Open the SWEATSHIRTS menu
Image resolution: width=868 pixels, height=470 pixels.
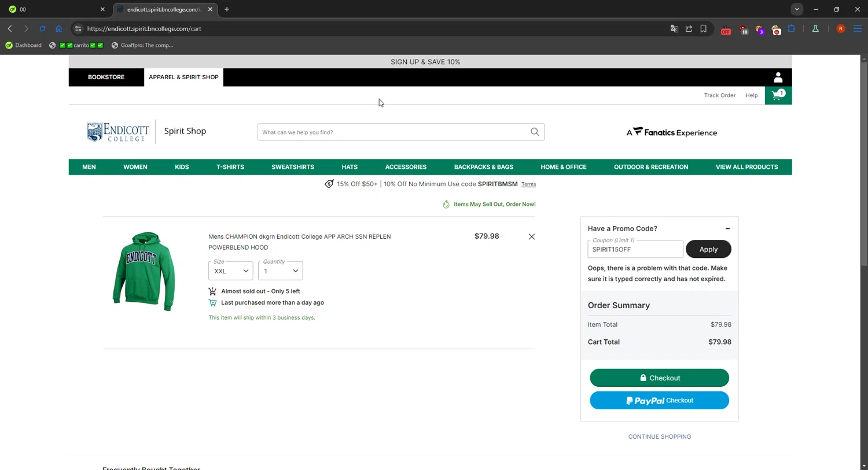click(293, 167)
